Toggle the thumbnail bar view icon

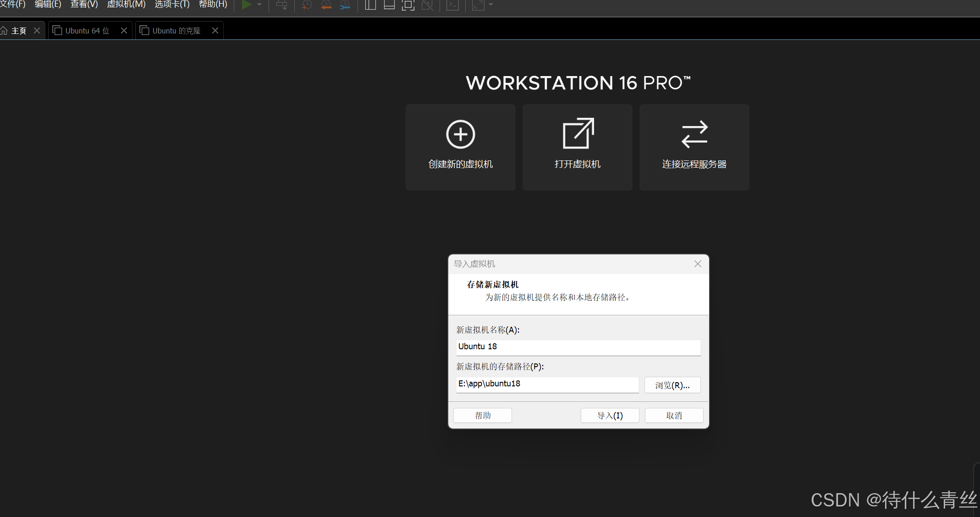point(389,5)
